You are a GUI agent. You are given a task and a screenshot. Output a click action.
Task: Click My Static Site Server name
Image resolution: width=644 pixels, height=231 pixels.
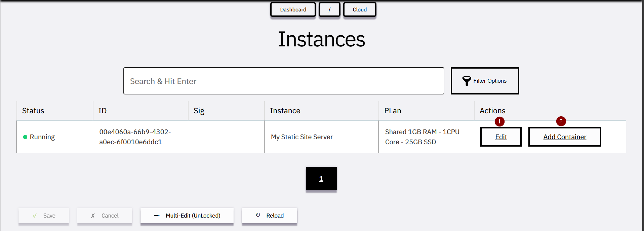point(302,137)
